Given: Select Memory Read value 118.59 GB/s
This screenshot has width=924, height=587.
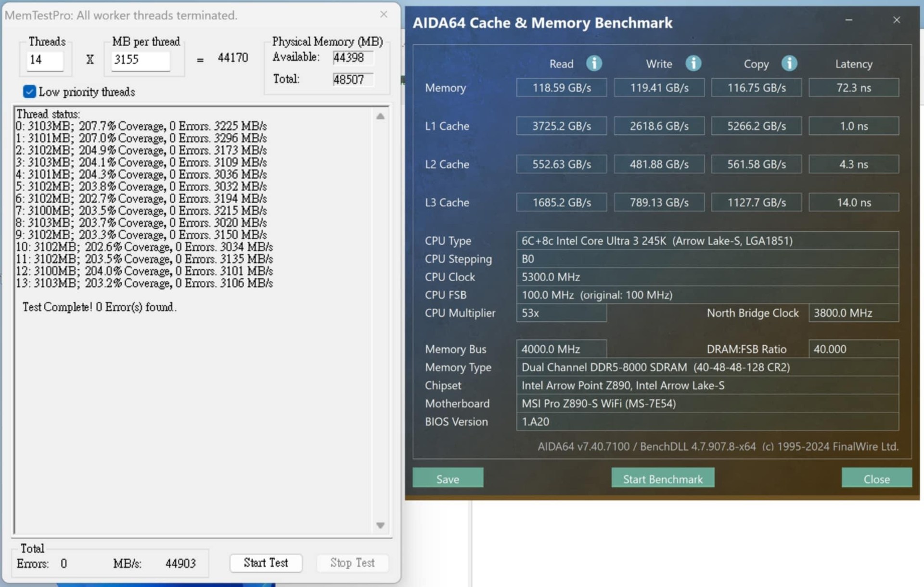Looking at the screenshot, I should pyautogui.click(x=561, y=88).
